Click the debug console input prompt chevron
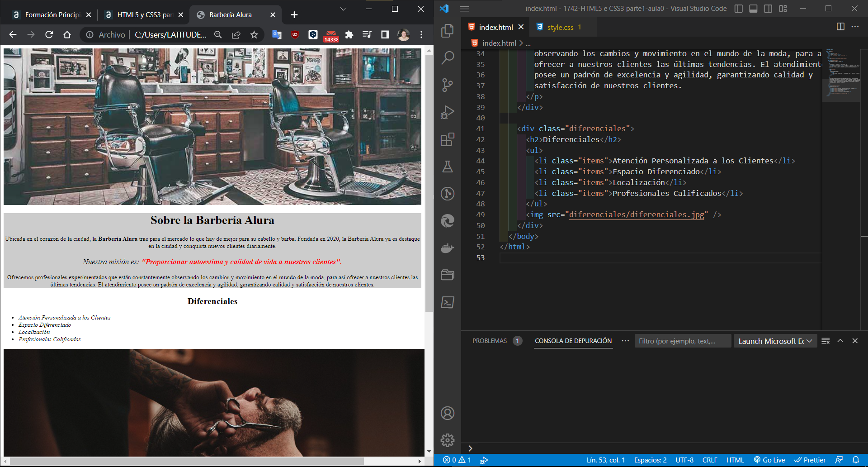 click(x=470, y=448)
